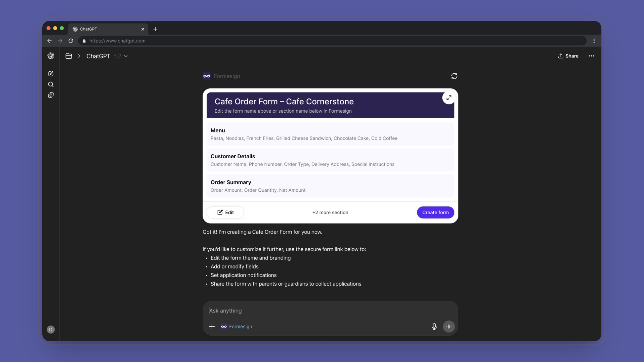Focus the Ask anything input field
The height and width of the screenshot is (362, 644).
pyautogui.click(x=330, y=311)
